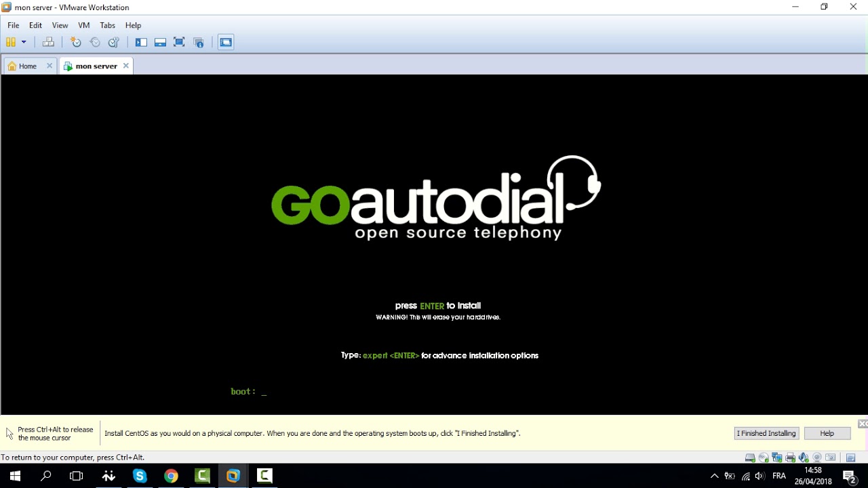Image resolution: width=868 pixels, height=488 pixels.
Task: Open the Windows Start menu
Action: click(15, 476)
